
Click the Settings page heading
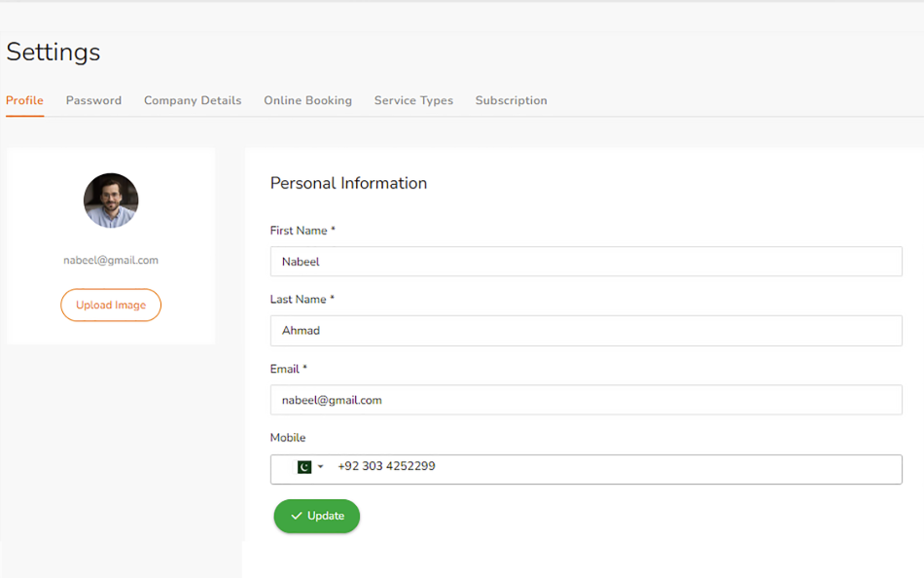[53, 52]
